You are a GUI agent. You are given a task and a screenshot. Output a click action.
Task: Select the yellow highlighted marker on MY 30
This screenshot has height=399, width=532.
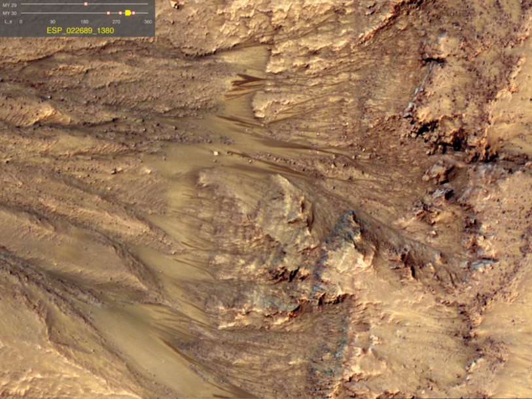(x=128, y=13)
